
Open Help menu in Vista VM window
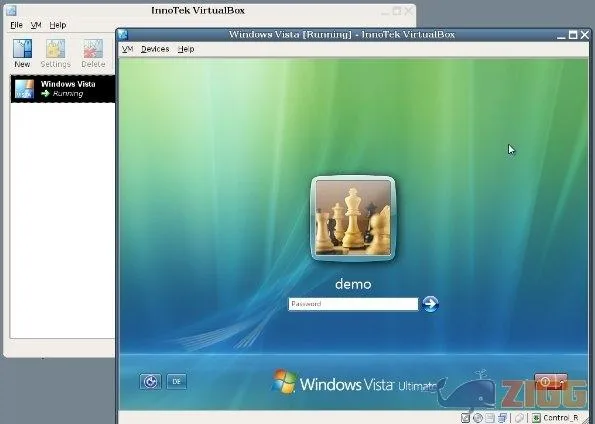(186, 49)
